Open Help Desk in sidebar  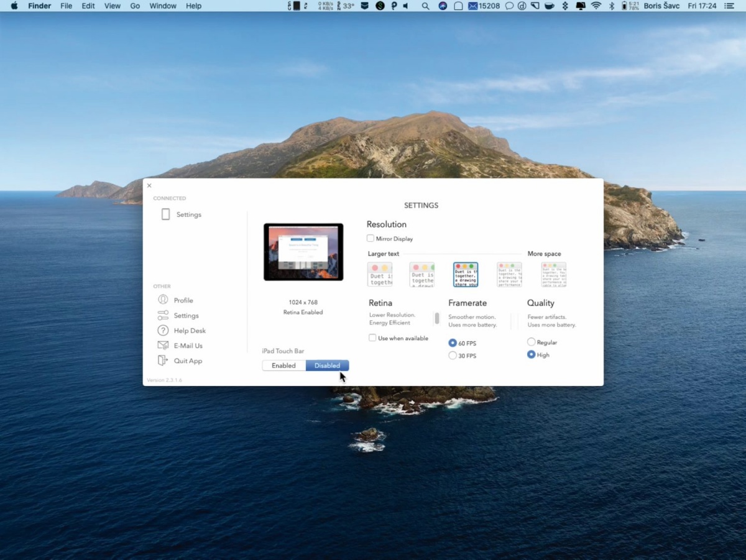(190, 331)
